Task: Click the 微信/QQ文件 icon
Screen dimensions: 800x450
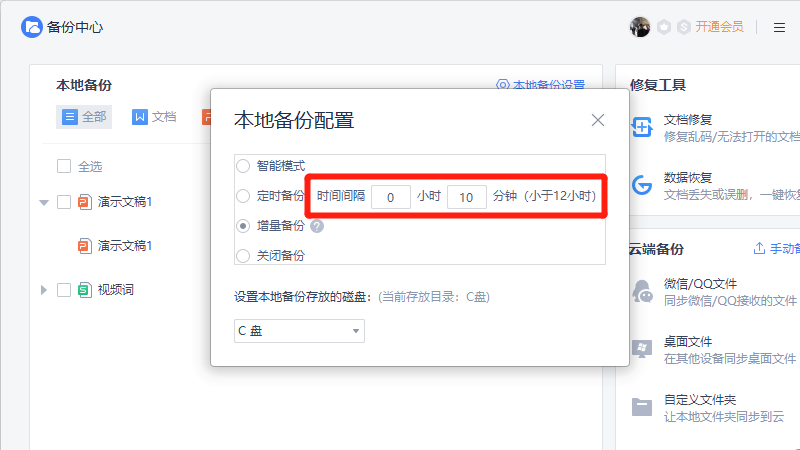Action: [x=642, y=291]
